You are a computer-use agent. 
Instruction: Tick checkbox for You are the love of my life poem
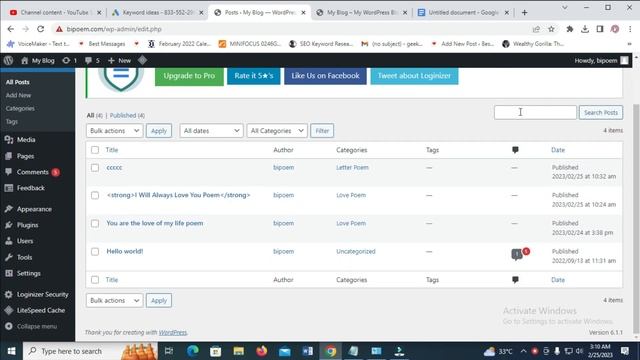tap(95, 224)
